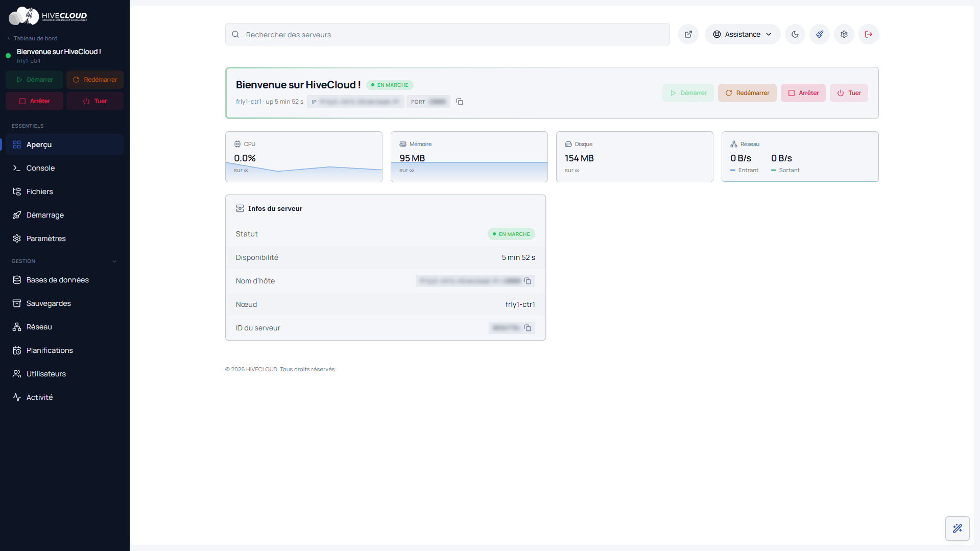The height and width of the screenshot is (551, 980).
Task: Kill server using header card Tuer
Action: point(849,93)
